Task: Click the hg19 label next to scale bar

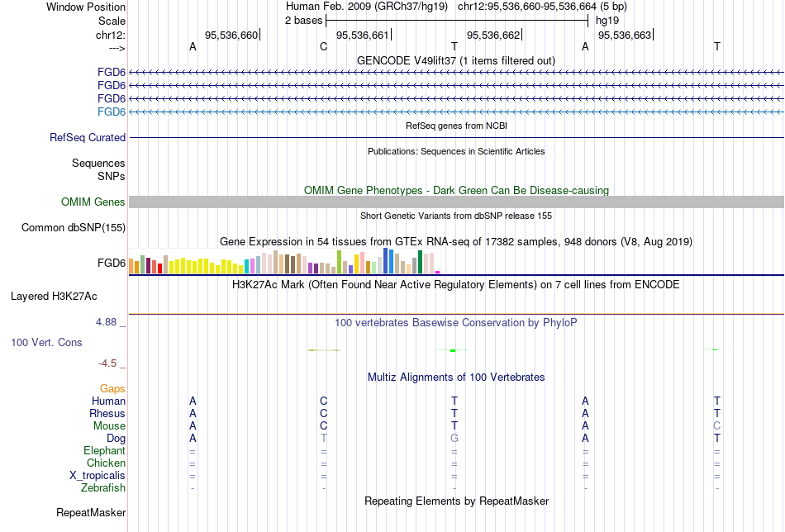Action: click(x=607, y=21)
